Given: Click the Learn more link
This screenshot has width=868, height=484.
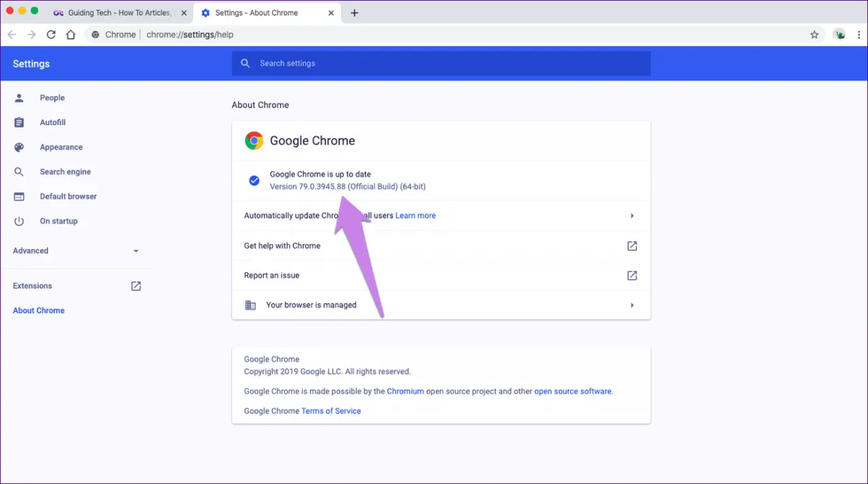Looking at the screenshot, I should [416, 215].
